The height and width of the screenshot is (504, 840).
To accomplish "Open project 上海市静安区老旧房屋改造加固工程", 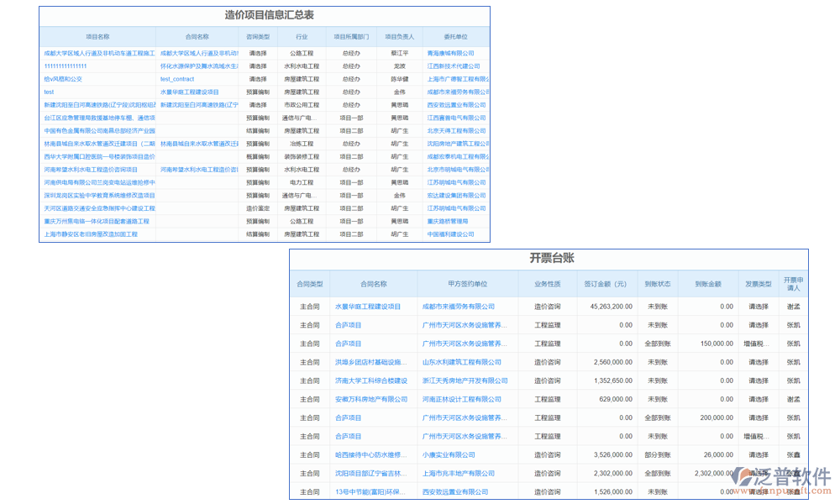I will [91, 234].
